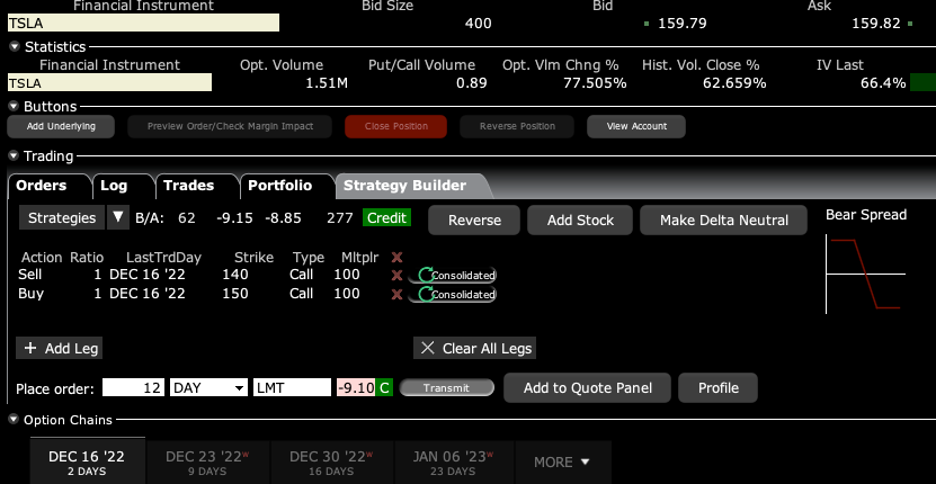Switch to the Portfolio tab

coord(280,186)
